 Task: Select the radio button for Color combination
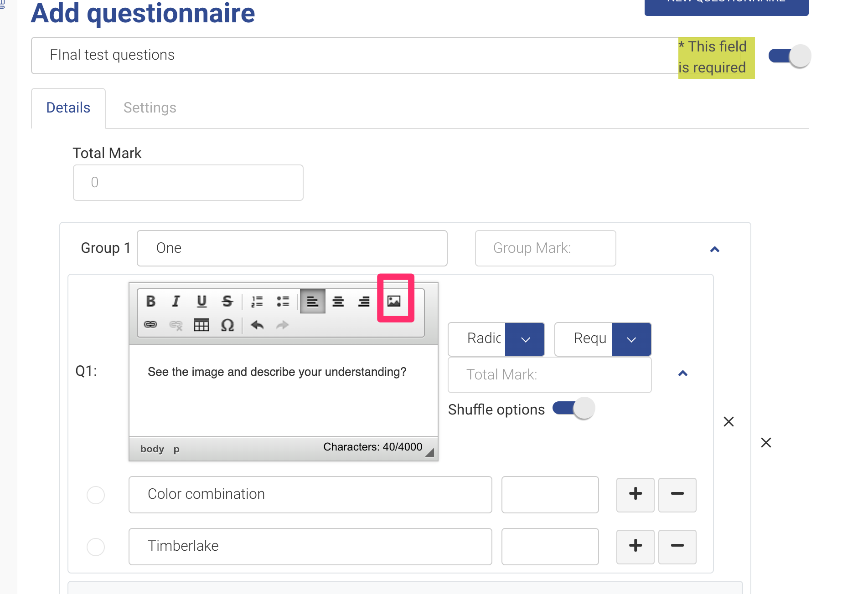[x=96, y=495]
